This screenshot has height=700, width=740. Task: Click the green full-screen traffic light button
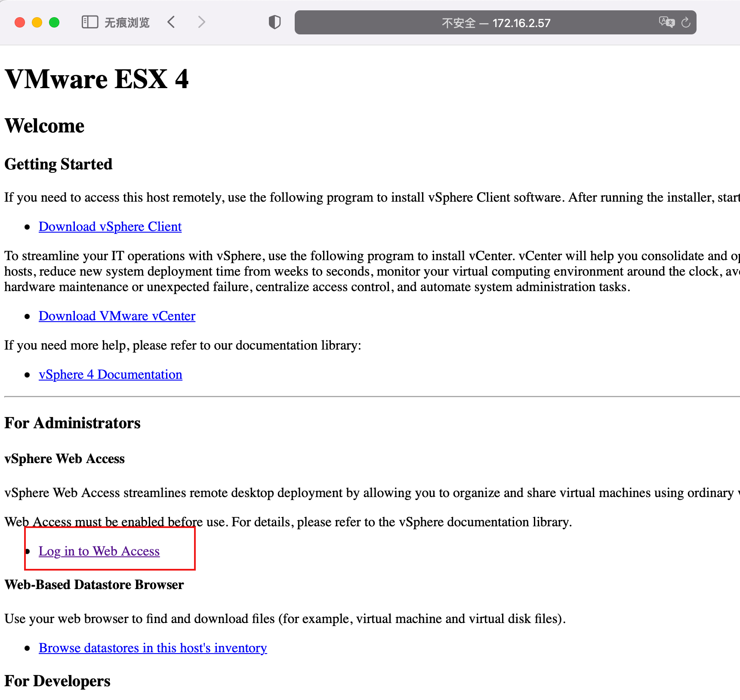tap(54, 22)
